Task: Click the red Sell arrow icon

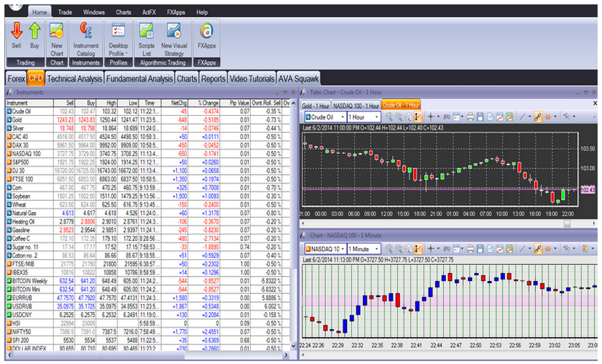Action: (x=17, y=31)
